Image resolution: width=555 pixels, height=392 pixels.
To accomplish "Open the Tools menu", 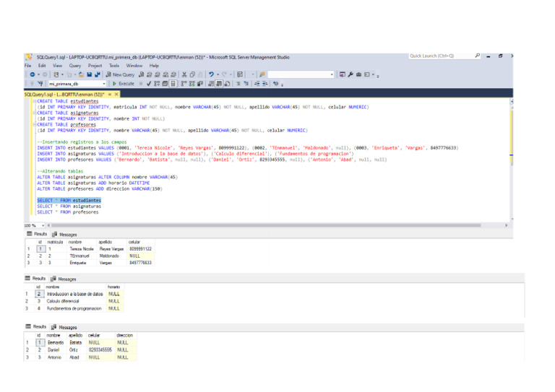I will coord(114,66).
